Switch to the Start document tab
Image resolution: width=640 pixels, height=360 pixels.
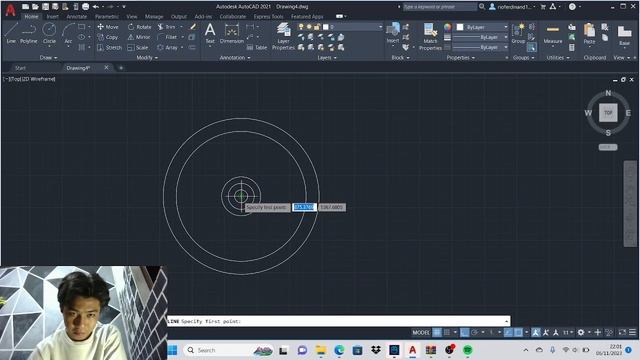[20, 68]
